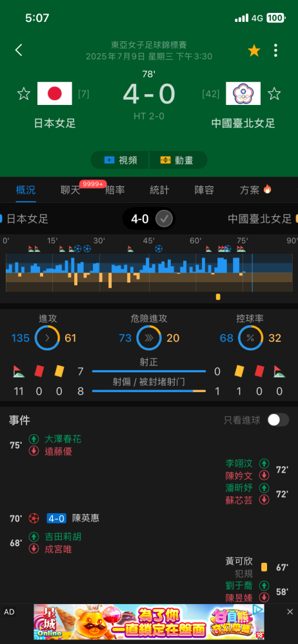Close the bottom ad banner

(x=290, y=612)
